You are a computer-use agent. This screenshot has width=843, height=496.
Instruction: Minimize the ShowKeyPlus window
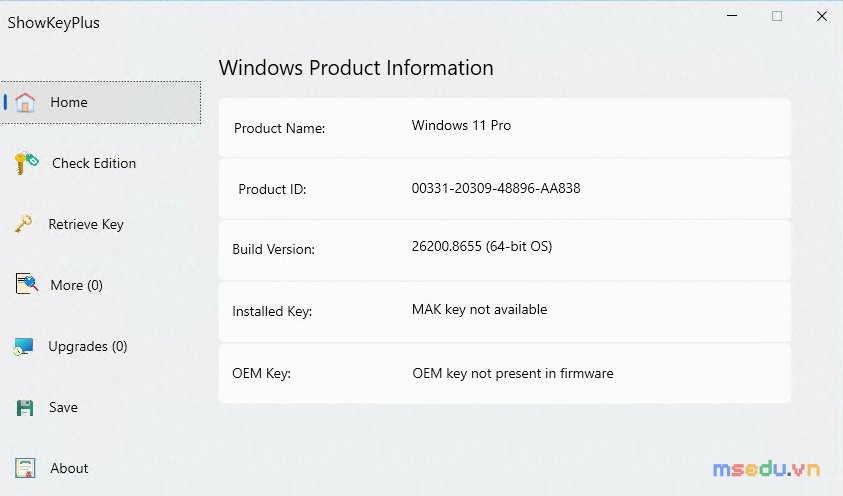pyautogui.click(x=732, y=16)
